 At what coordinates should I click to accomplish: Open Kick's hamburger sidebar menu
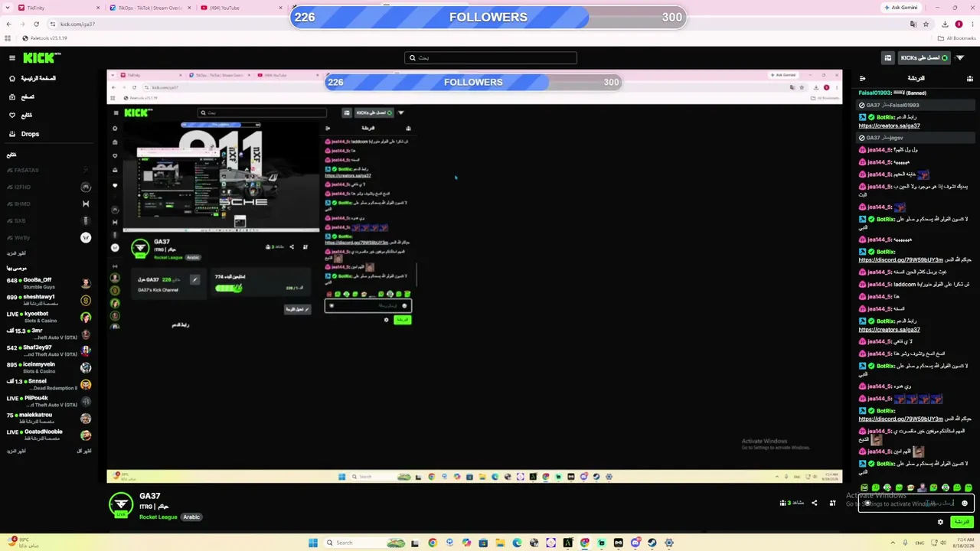point(12,58)
